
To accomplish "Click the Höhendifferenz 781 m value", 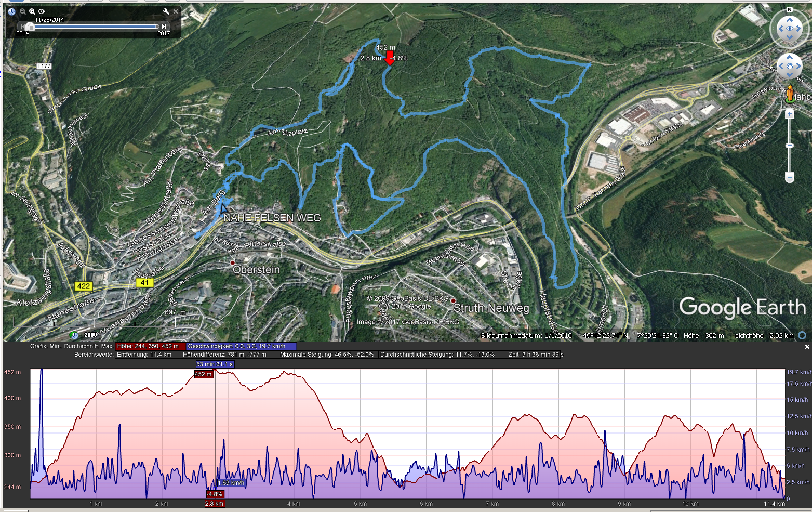I will tap(229, 355).
